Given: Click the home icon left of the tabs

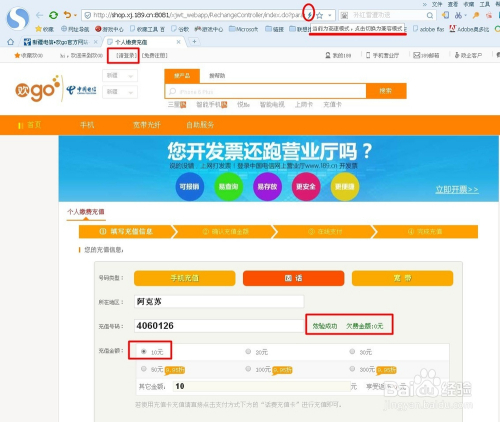Looking at the screenshot, I should (x=11, y=42).
